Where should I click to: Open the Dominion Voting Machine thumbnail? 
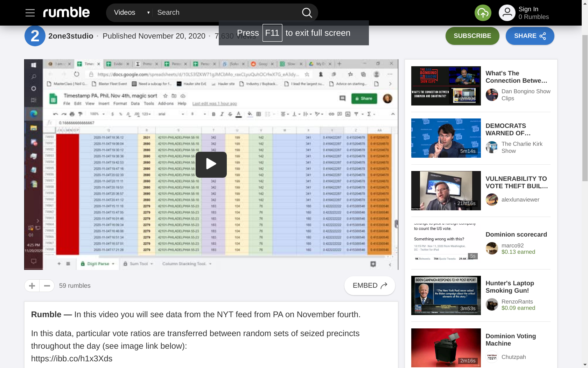point(446,348)
